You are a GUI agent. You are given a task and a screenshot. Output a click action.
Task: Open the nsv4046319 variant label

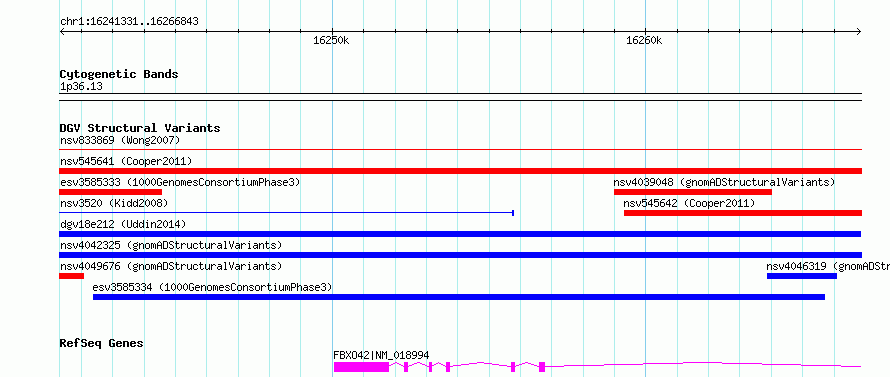pyautogui.click(x=828, y=266)
